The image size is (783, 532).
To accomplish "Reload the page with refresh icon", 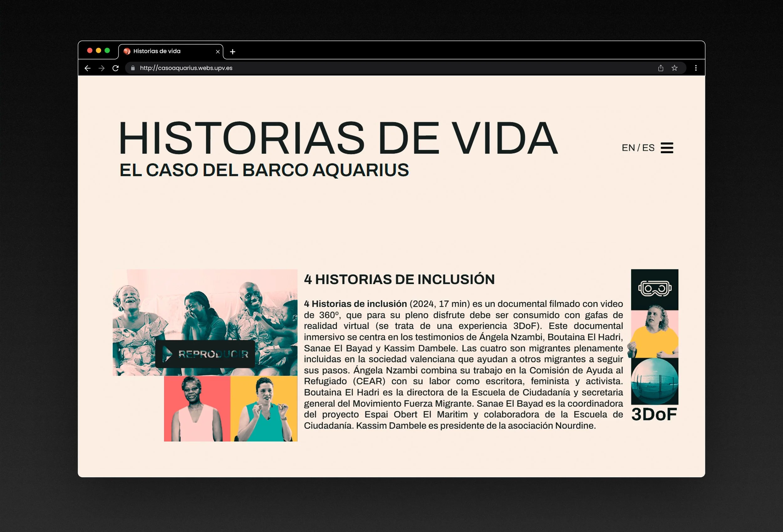I will [116, 68].
